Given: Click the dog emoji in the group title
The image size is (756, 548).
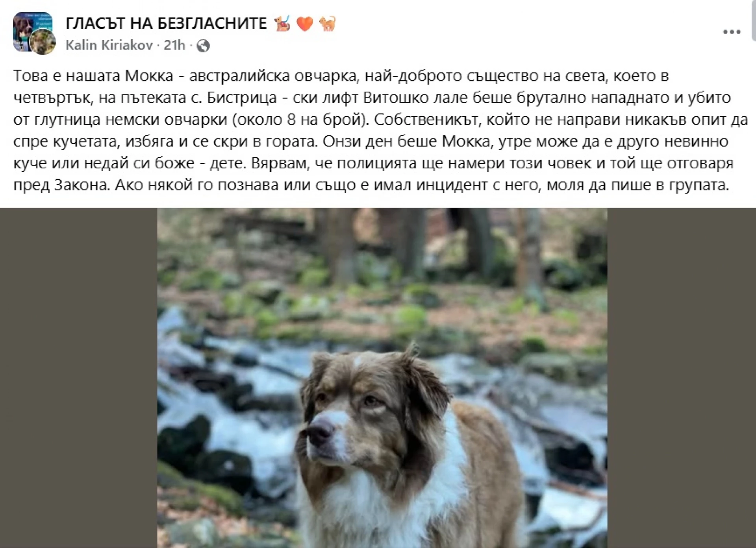Looking at the screenshot, I should click(283, 24).
